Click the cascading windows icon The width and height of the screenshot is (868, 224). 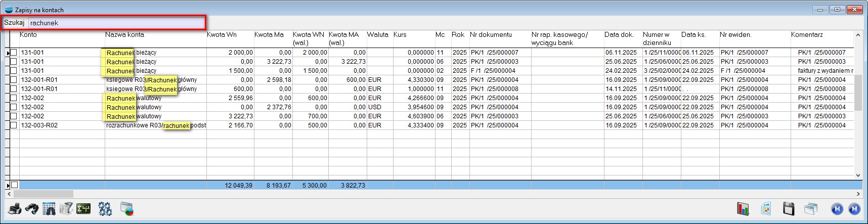811,209
